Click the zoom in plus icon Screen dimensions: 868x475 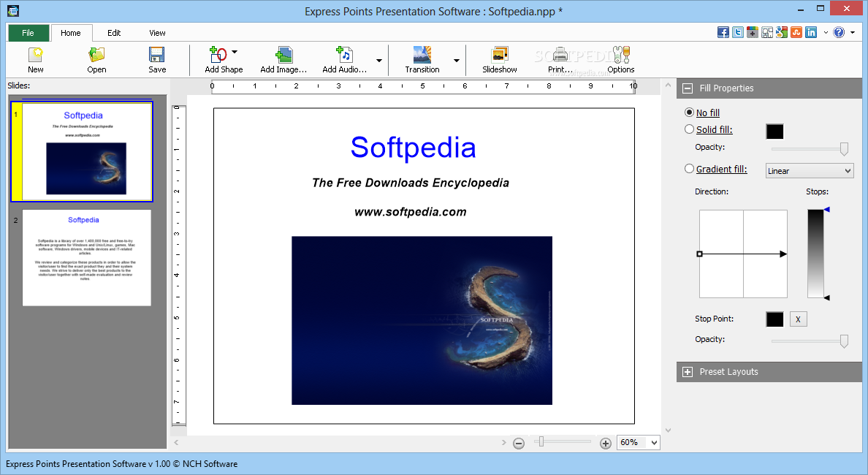tap(606, 443)
